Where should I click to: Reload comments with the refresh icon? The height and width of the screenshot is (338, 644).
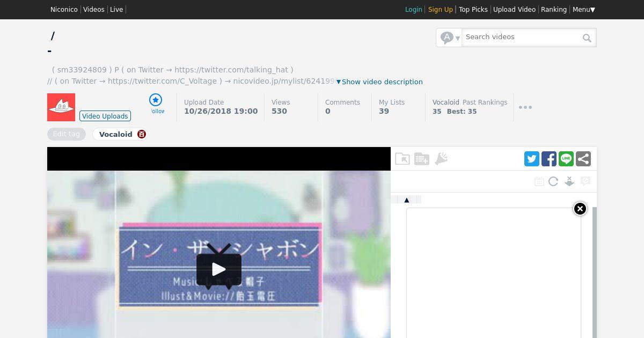553,181
